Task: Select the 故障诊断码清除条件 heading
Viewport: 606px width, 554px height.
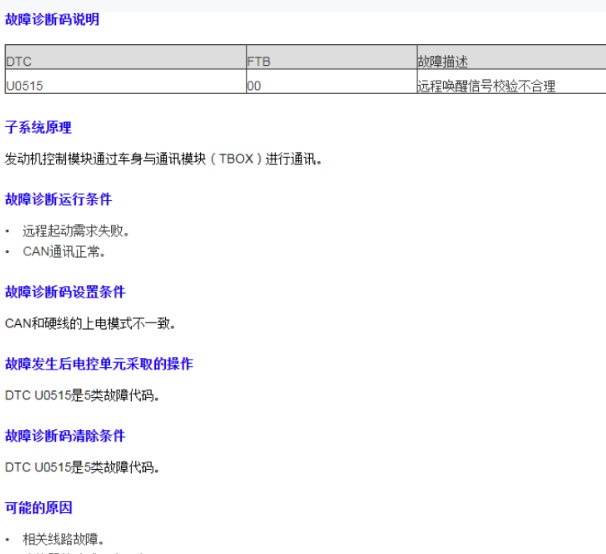Action: point(65,436)
